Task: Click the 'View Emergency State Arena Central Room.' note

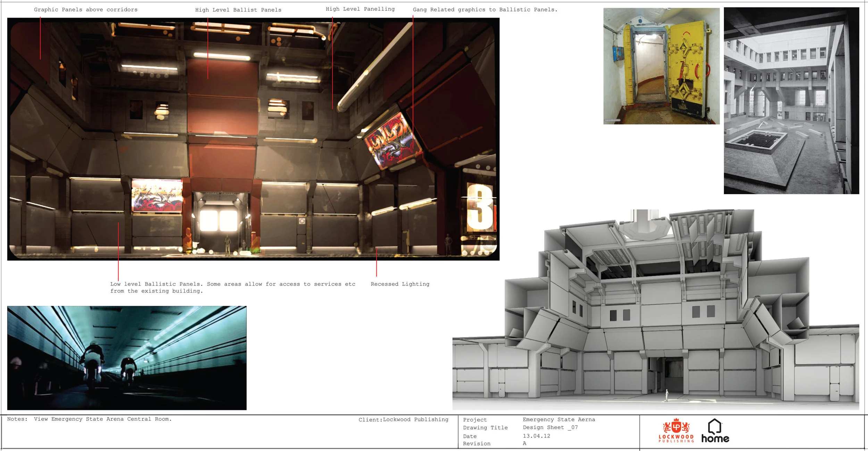Action: (x=103, y=419)
